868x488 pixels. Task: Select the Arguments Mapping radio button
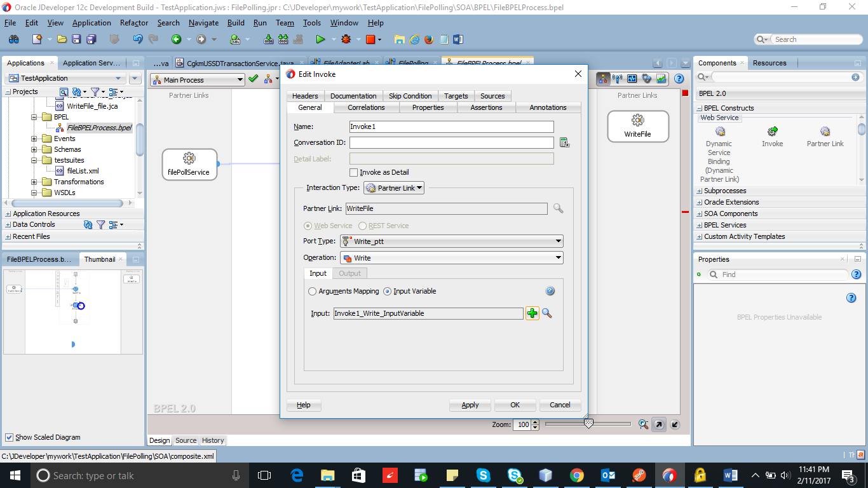point(313,291)
